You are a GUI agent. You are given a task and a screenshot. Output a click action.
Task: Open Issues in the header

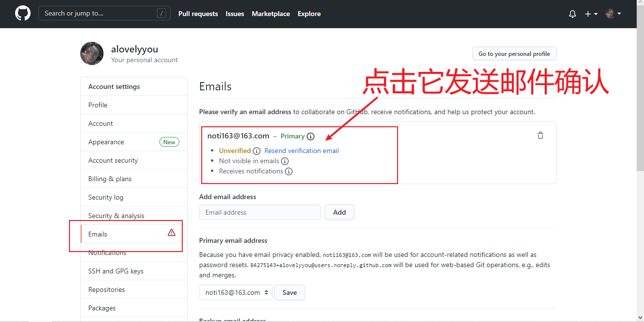pyautogui.click(x=235, y=14)
